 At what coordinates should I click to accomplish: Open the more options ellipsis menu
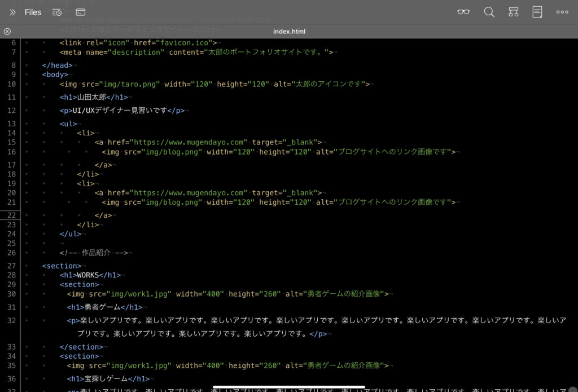pos(562,12)
